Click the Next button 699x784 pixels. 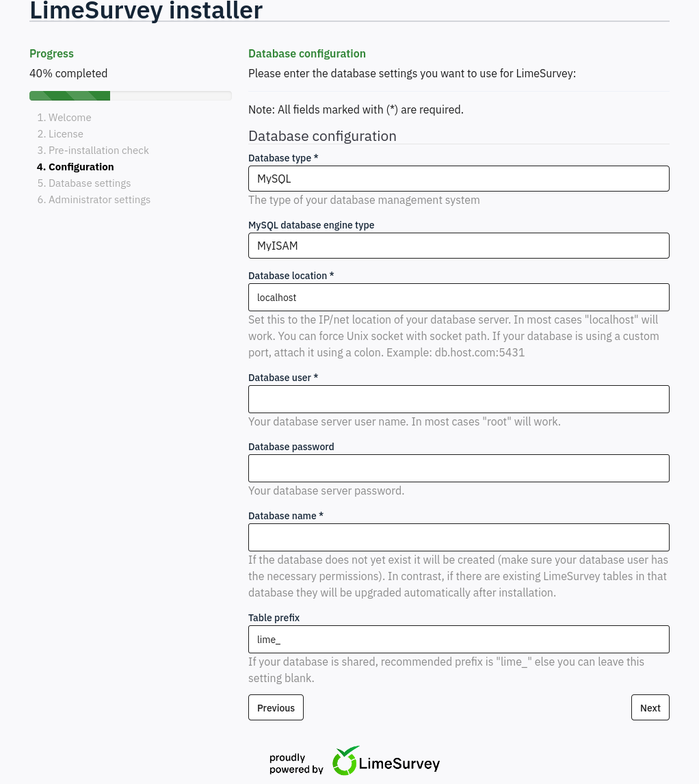pyautogui.click(x=650, y=708)
